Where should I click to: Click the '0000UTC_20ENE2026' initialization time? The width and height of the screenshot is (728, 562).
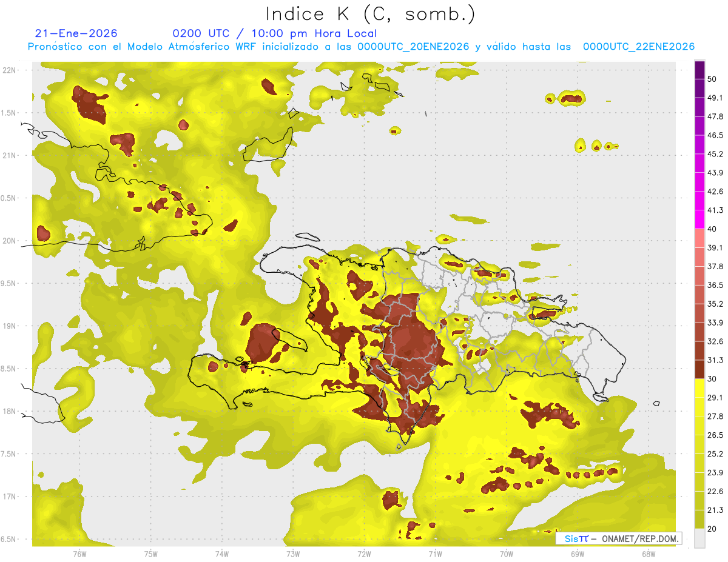coord(413,47)
